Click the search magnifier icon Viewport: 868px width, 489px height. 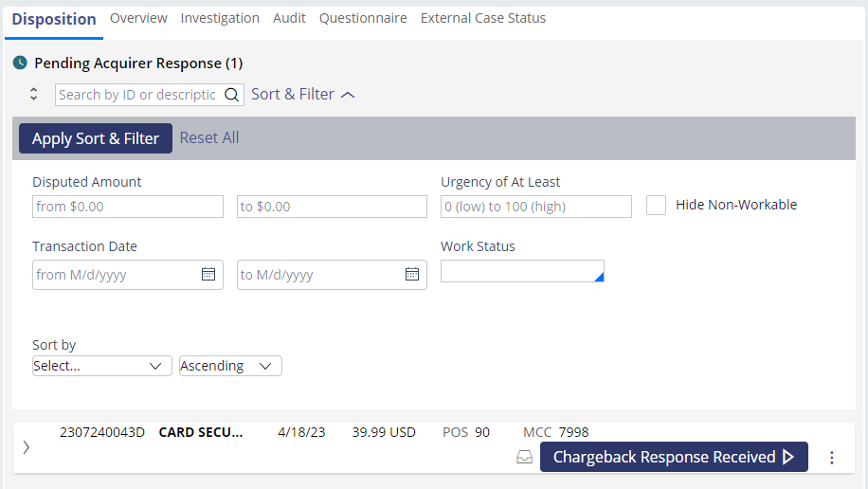pos(232,95)
